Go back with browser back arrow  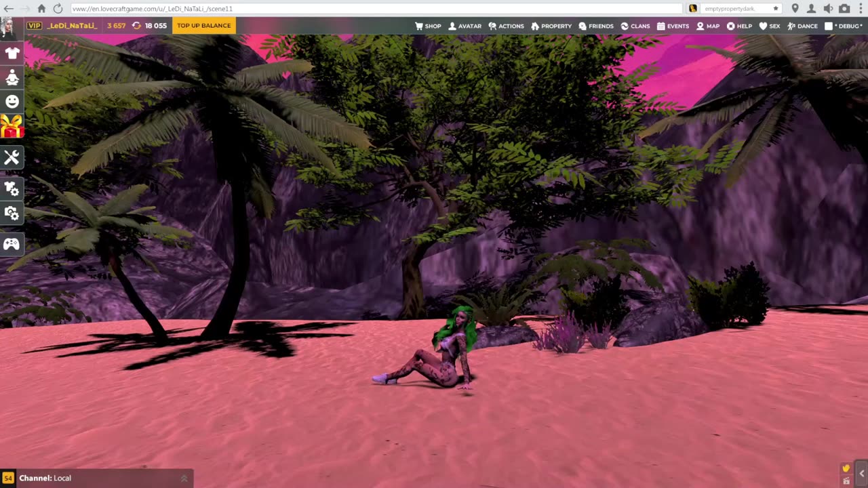pyautogui.click(x=8, y=8)
